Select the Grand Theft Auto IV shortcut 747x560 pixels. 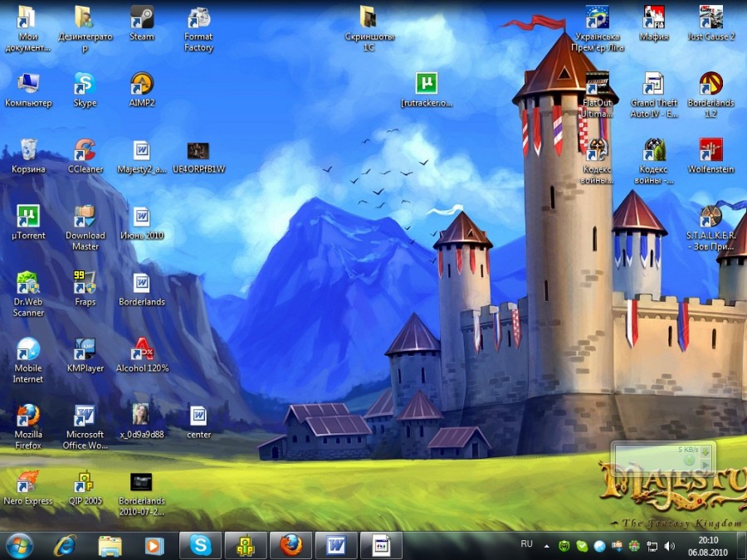click(654, 95)
